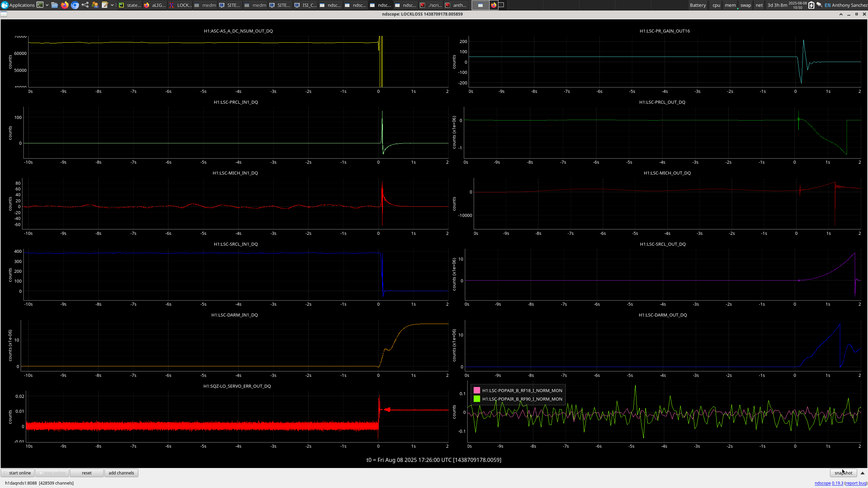Image resolution: width=868 pixels, height=488 pixels.
Task: Click the pink RF18_I_NORM_MON legend swatch
Action: click(477, 390)
